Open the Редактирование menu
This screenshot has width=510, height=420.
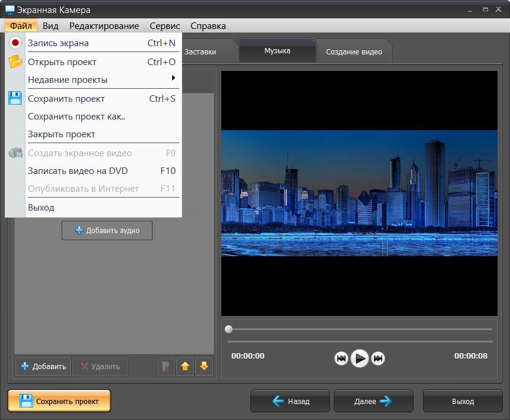tap(104, 25)
